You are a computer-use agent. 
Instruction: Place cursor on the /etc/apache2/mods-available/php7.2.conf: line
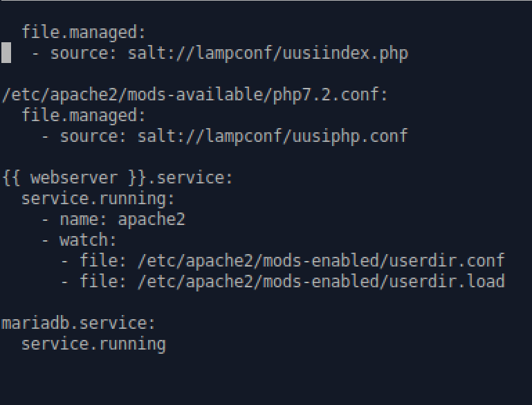pyautogui.click(x=195, y=95)
